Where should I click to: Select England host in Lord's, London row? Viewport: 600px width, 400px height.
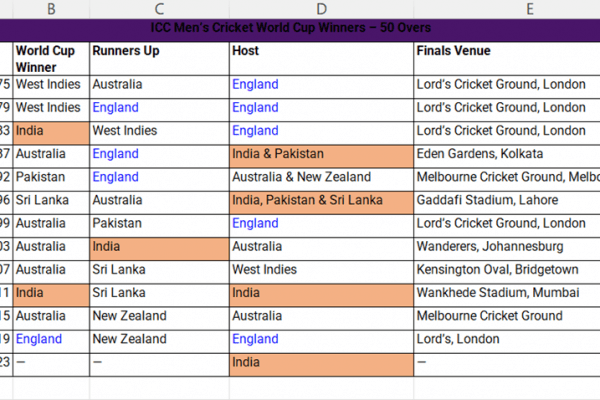pyautogui.click(x=321, y=342)
